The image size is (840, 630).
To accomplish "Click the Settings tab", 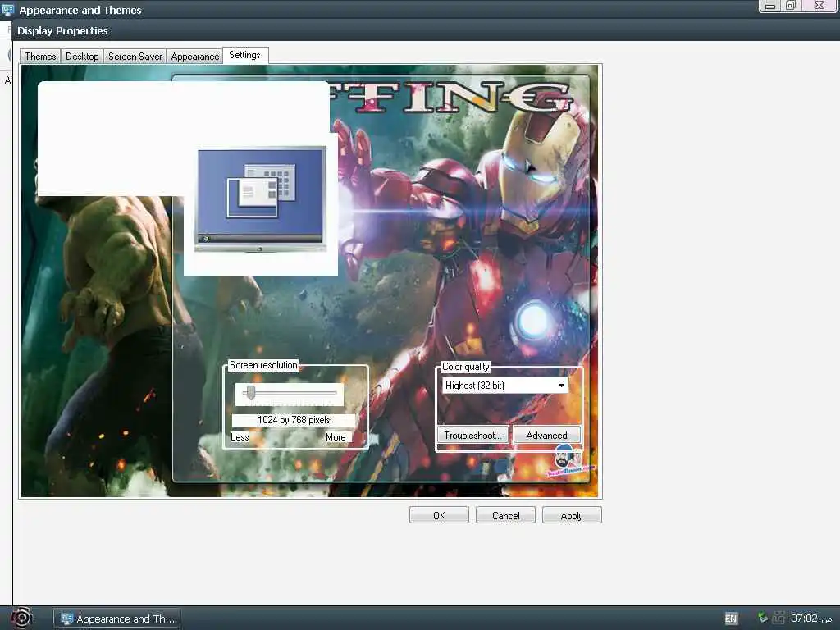I will (244, 55).
